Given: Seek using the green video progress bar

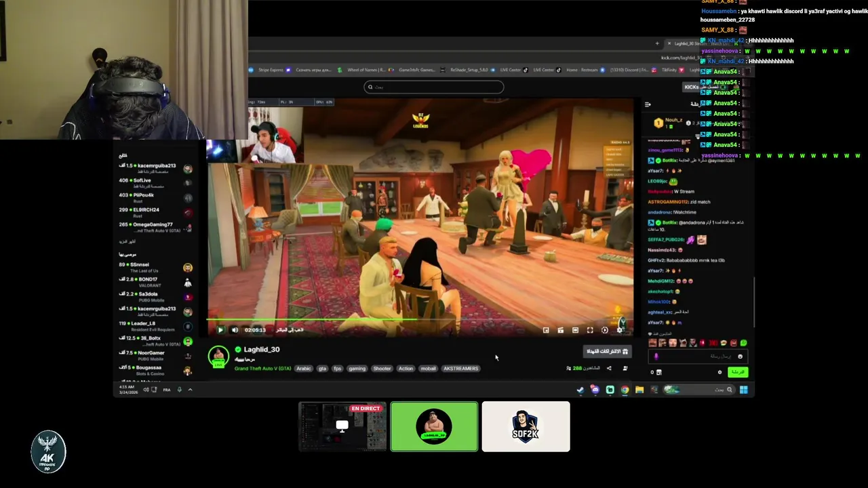Looking at the screenshot, I should pos(420,320).
